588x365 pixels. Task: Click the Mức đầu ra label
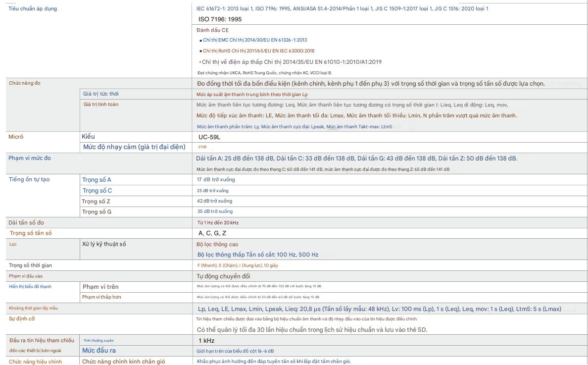(99, 351)
